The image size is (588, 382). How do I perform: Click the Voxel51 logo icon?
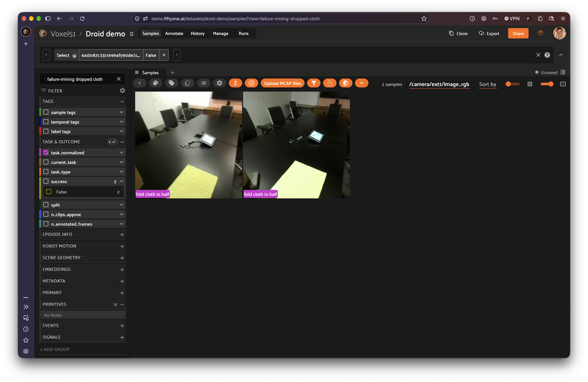(x=43, y=33)
